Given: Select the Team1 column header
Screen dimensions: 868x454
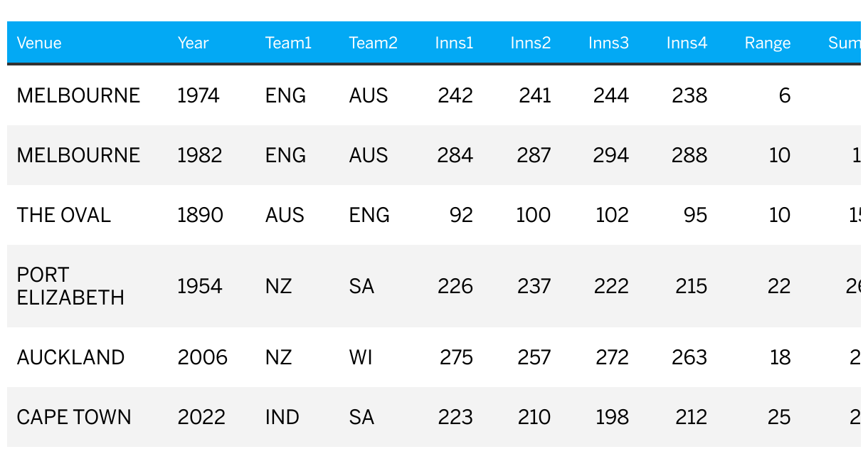Looking at the screenshot, I should click(x=288, y=43).
